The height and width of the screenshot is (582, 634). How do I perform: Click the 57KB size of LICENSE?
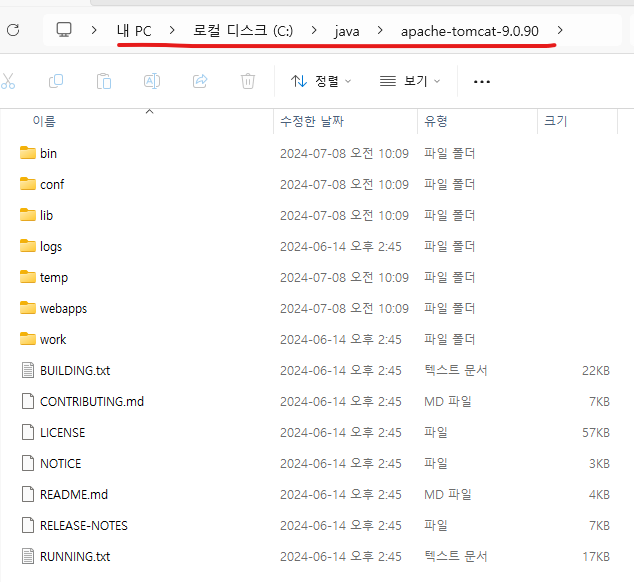[x=596, y=433]
